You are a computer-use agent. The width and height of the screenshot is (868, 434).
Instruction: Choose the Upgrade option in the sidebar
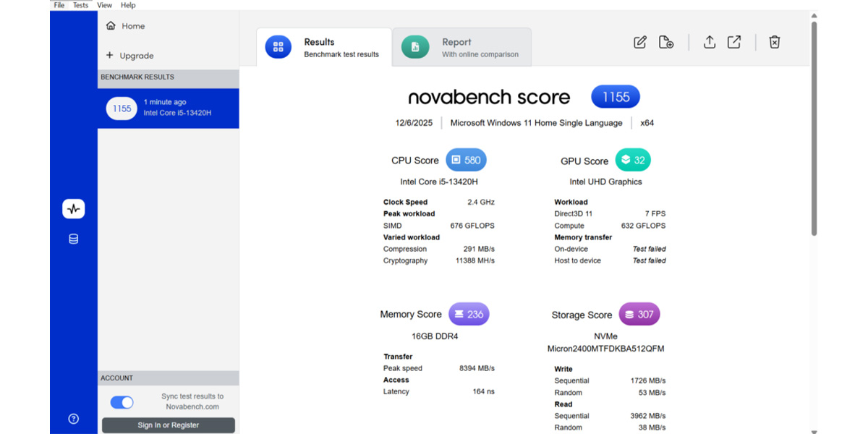[x=129, y=56]
